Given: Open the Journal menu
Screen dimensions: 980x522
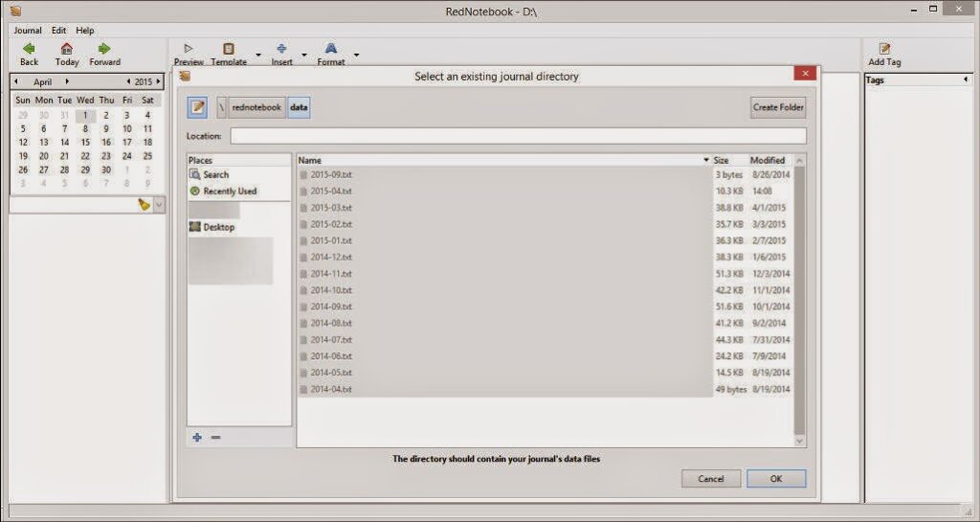Looking at the screenshot, I should [28, 30].
